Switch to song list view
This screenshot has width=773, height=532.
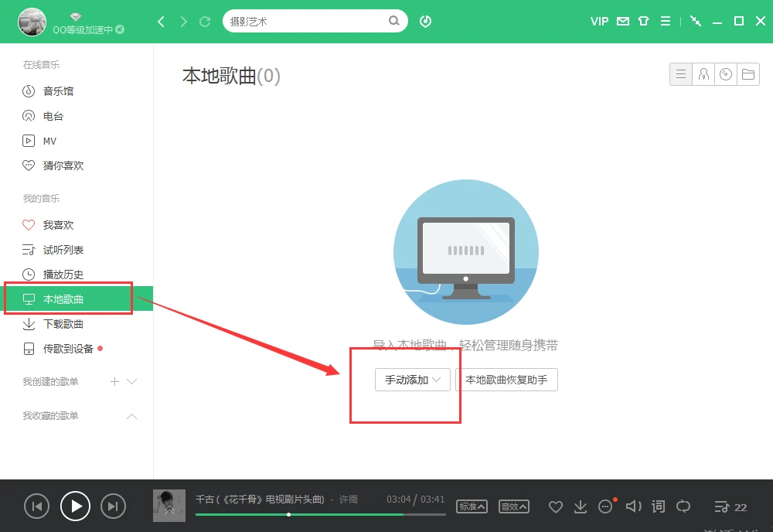pyautogui.click(x=681, y=74)
